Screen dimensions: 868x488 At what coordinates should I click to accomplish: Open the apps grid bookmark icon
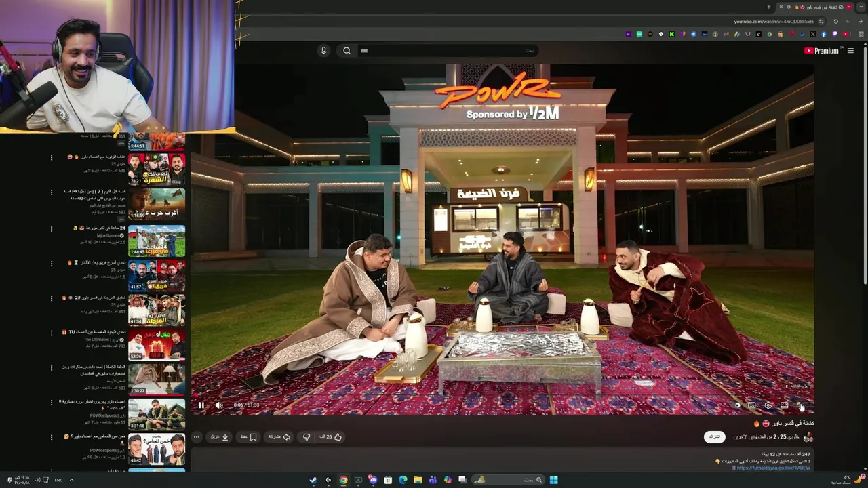[861, 34]
